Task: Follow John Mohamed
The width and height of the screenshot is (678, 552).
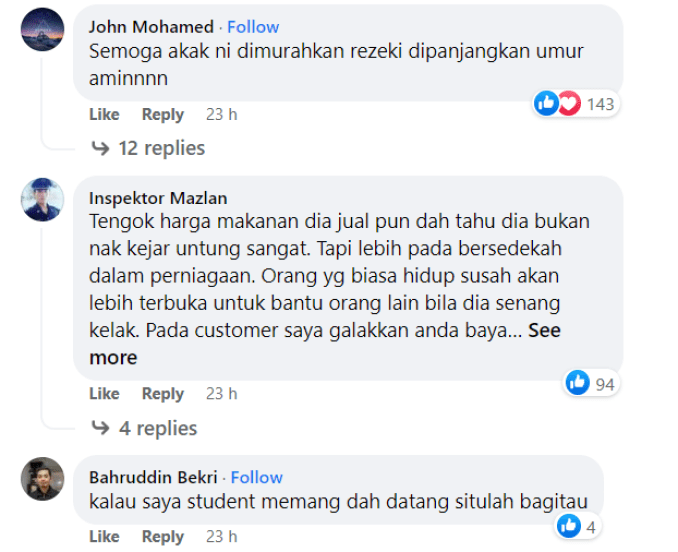Action: tap(253, 27)
